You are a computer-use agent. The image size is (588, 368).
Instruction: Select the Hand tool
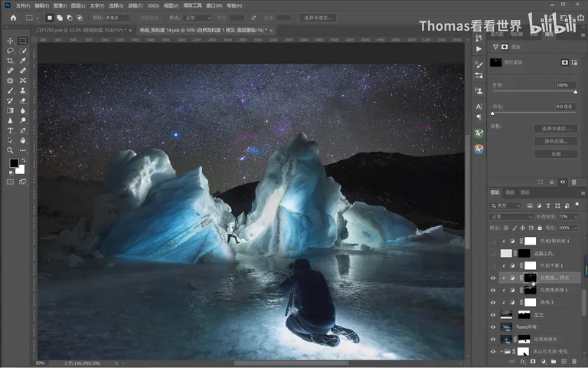[23, 140]
